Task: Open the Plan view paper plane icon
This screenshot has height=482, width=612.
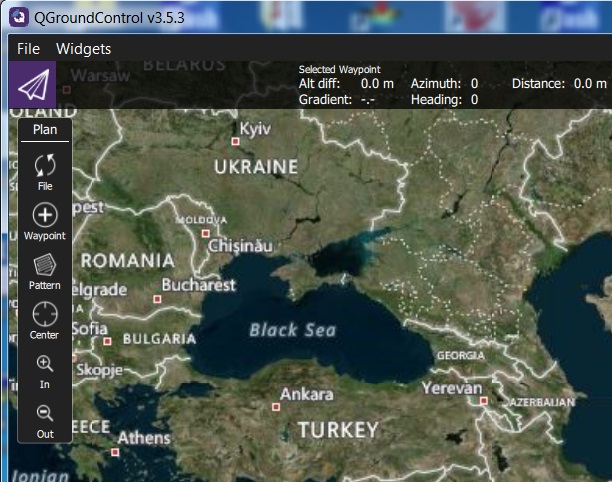Action: click(32, 85)
